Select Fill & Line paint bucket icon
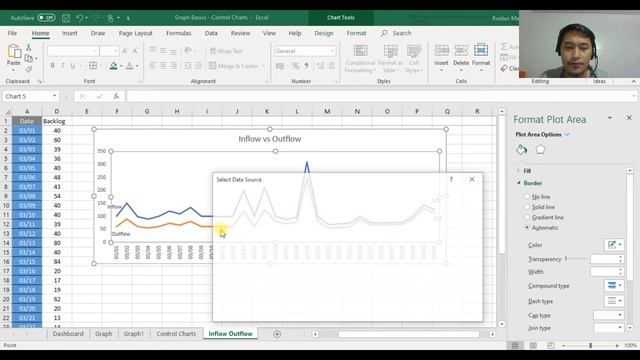The width and height of the screenshot is (640, 360). click(x=522, y=150)
